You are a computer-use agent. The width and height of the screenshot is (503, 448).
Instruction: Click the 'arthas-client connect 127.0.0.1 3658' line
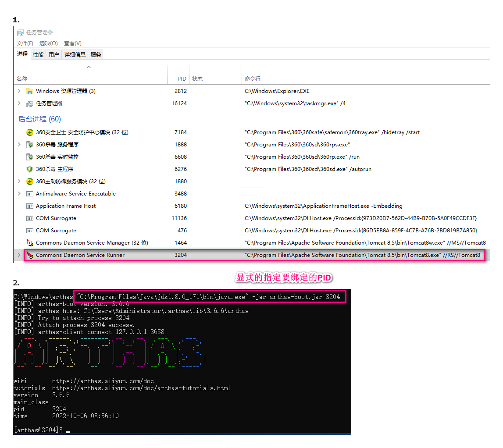pos(89,332)
